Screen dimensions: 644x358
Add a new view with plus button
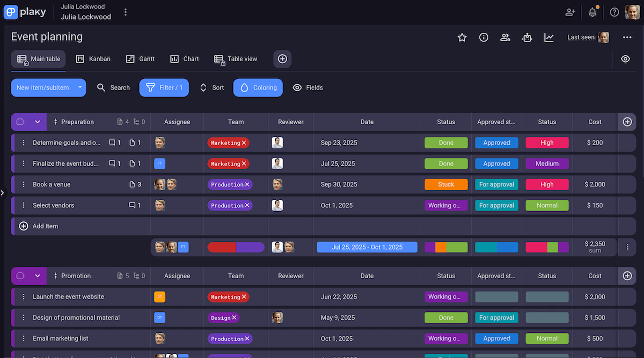pos(282,59)
